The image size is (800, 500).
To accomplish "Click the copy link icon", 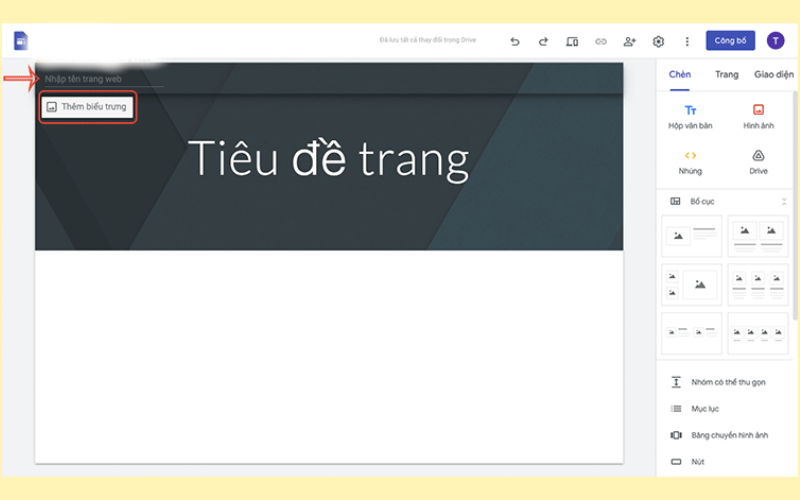I will (601, 42).
